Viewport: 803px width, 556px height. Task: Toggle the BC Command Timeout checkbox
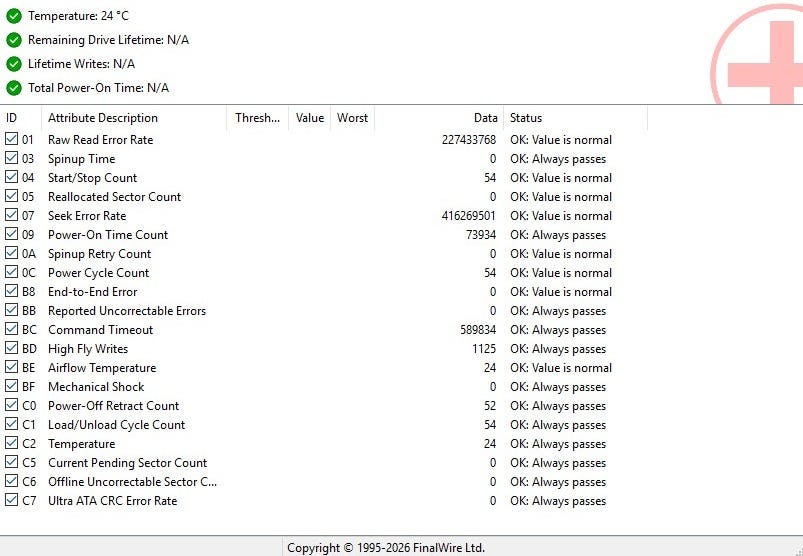coord(11,329)
